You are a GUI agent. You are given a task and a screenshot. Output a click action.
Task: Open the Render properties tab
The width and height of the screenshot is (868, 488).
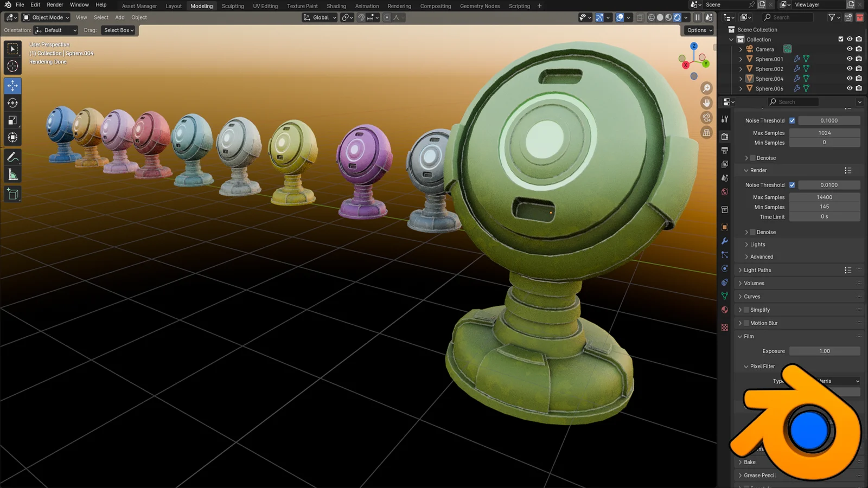(725, 136)
